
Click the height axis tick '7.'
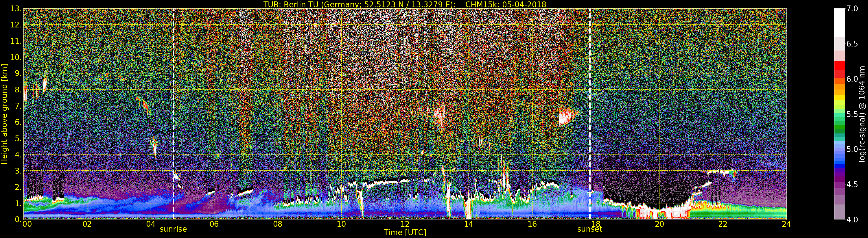point(18,106)
